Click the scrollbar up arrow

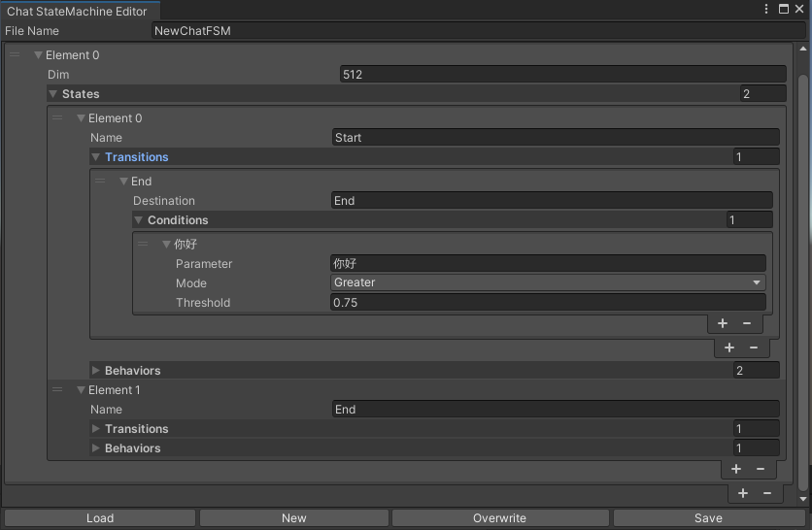[803, 49]
